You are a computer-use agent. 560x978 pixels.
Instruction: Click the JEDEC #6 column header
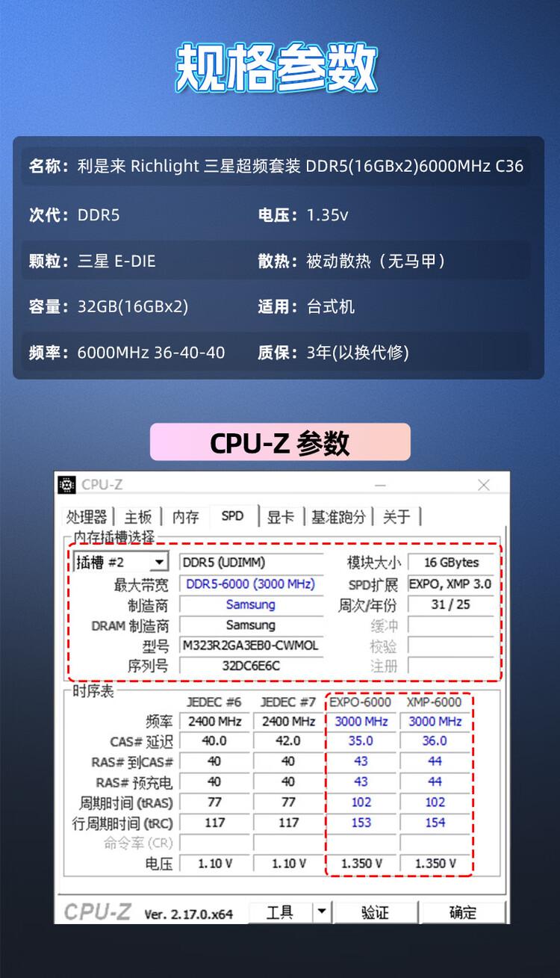[214, 702]
